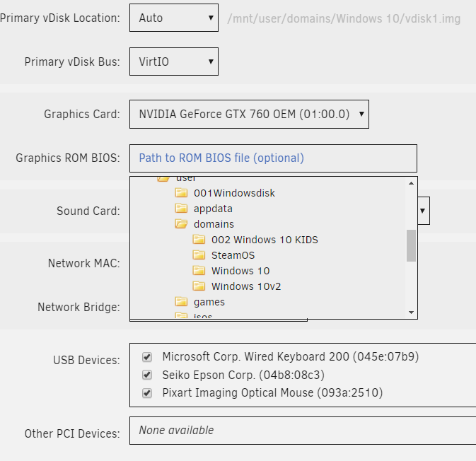Click the file tree scrollbar thumb

(412, 245)
